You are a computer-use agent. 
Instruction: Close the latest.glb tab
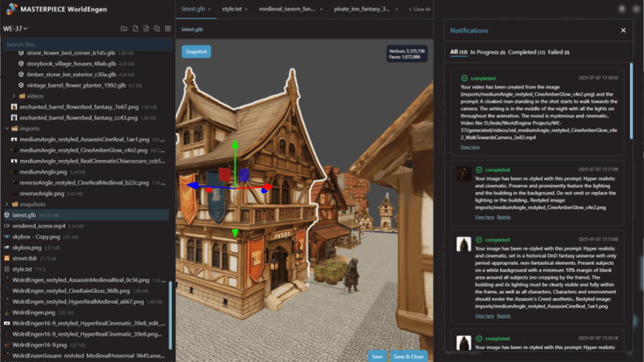(209, 9)
